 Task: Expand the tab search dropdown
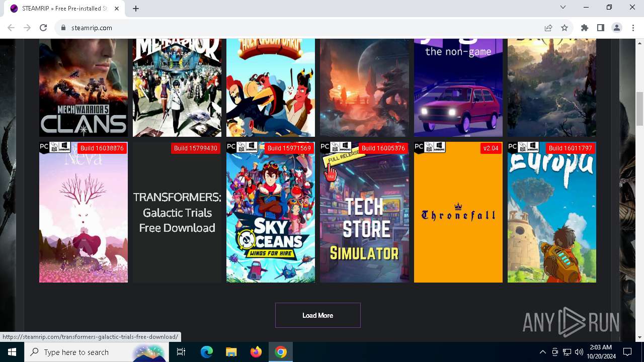click(x=563, y=7)
